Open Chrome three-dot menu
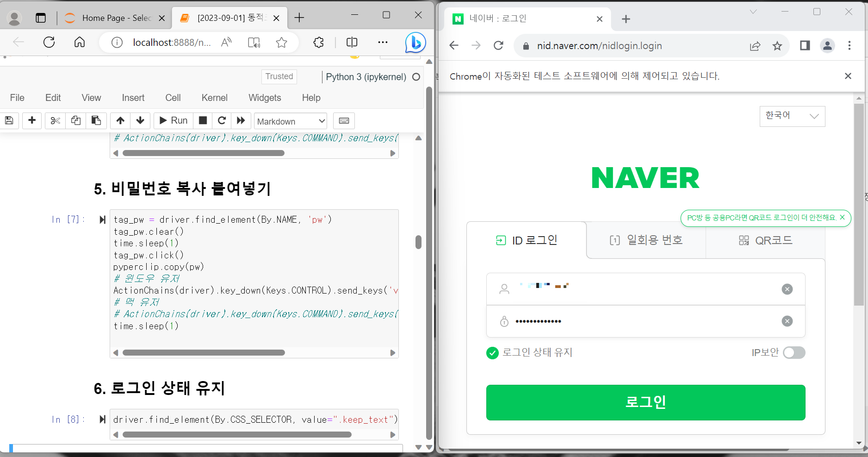Viewport: 868px width, 457px height. point(849,45)
